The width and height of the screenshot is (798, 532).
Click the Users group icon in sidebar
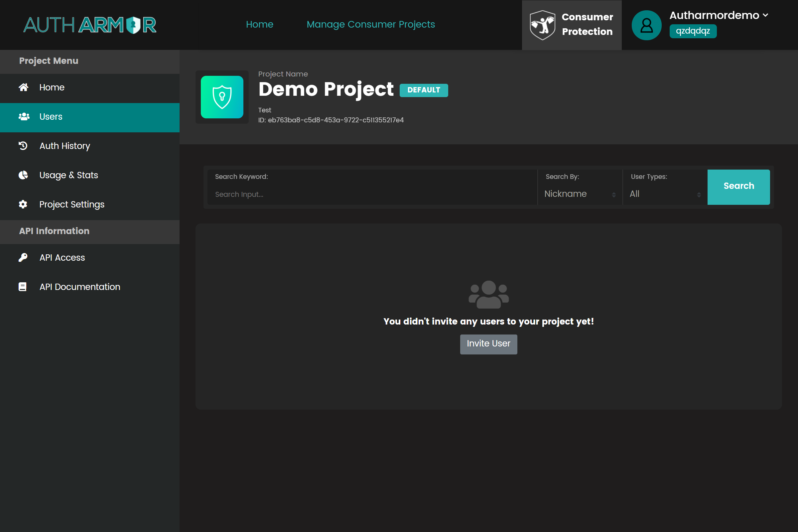pyautogui.click(x=24, y=116)
